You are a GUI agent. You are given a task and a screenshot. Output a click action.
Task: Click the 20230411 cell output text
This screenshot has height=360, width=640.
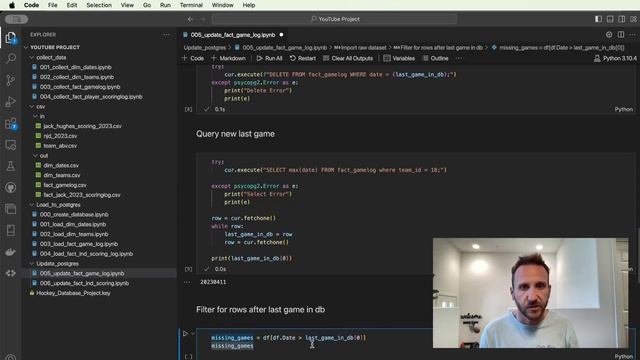pos(213,282)
